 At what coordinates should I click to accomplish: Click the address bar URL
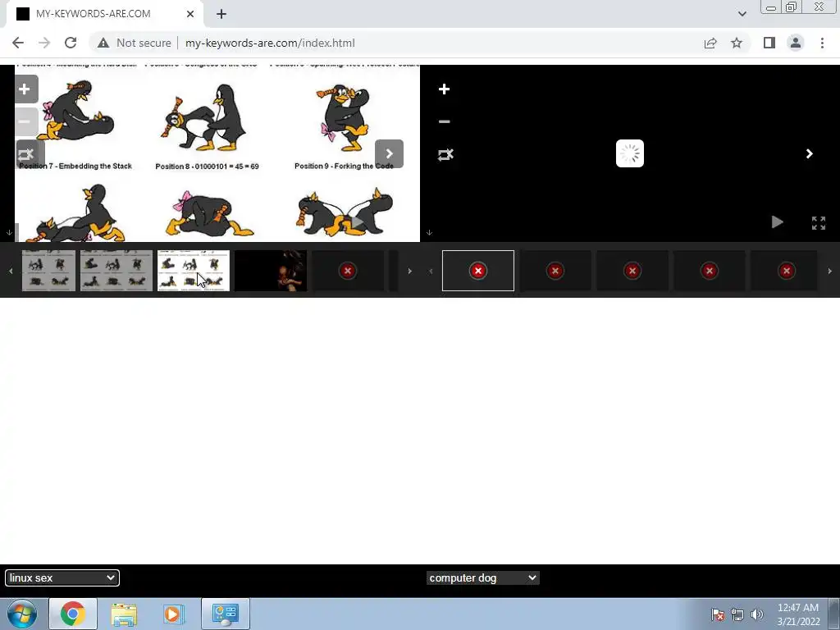pos(270,43)
